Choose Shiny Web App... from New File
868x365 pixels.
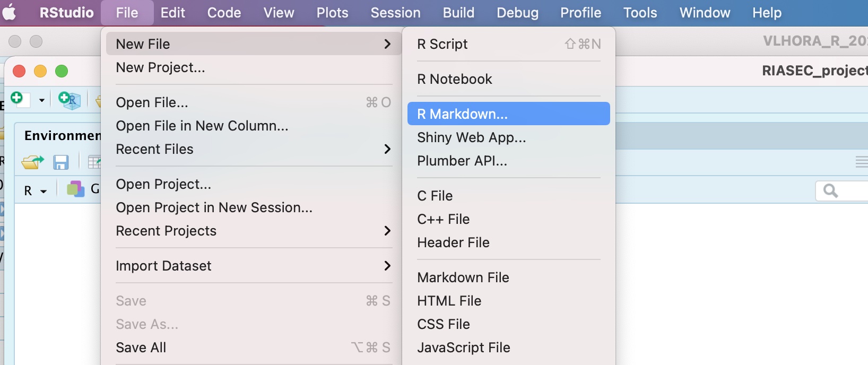(x=509, y=137)
